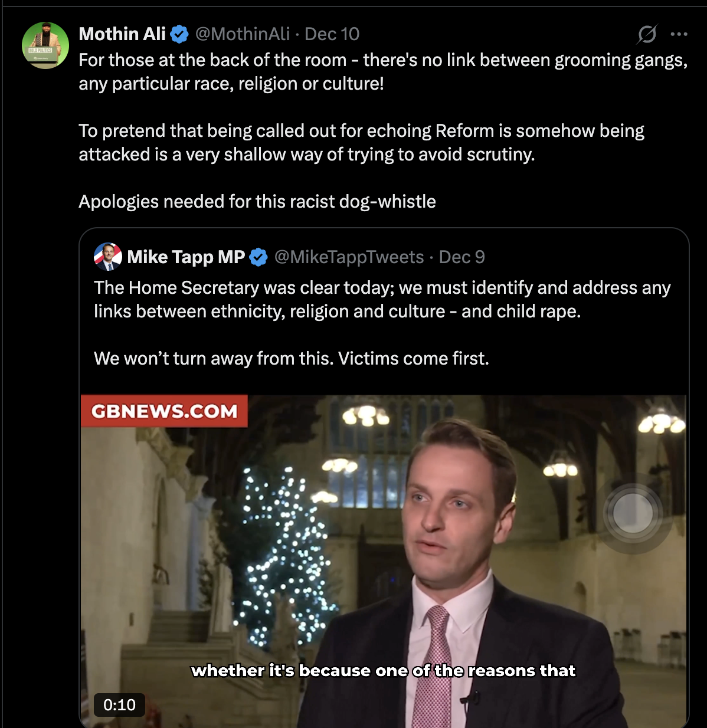Open the Dec 10 post timestamp

[332, 34]
